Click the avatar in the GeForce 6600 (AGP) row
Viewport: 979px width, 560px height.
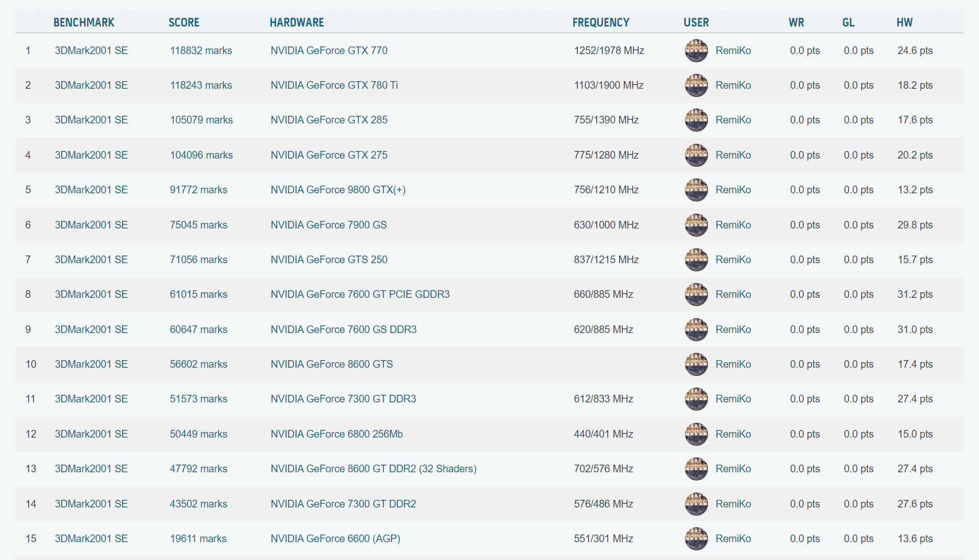(x=696, y=539)
